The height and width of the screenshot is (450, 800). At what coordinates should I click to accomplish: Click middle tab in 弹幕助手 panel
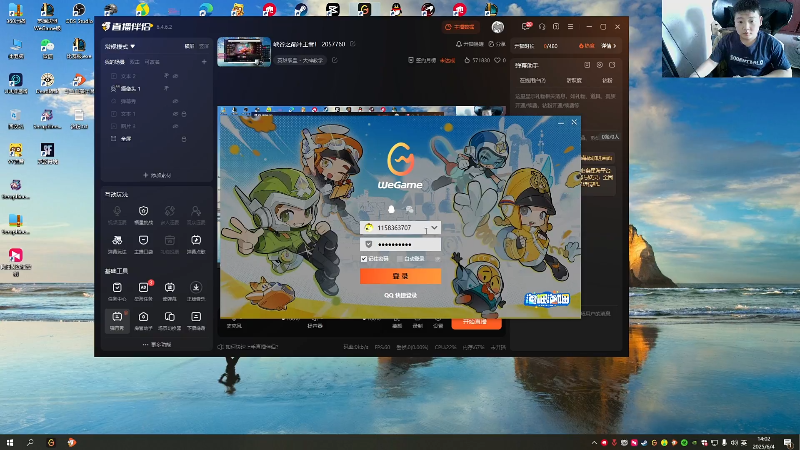tap(574, 81)
